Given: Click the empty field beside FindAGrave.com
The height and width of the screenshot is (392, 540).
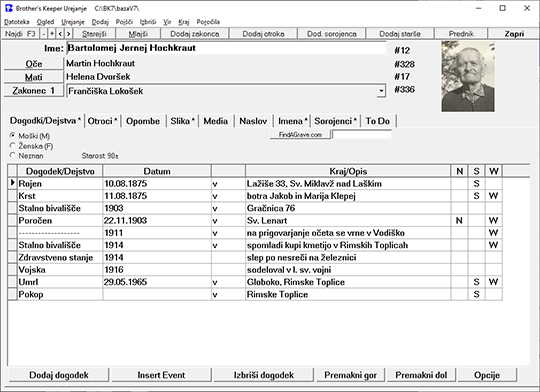Looking at the screenshot, I should click(362, 135).
